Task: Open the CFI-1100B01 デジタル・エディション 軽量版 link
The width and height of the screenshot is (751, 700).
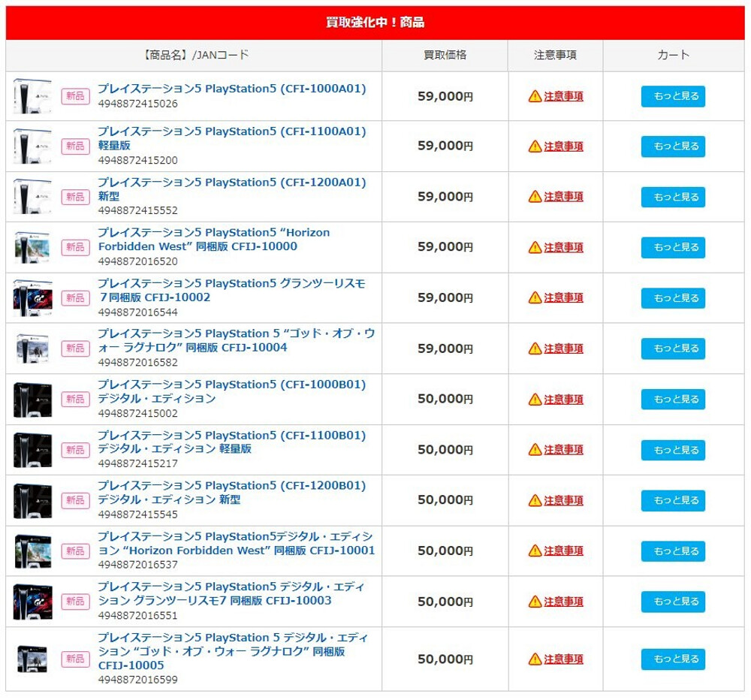Action: pyautogui.click(x=232, y=442)
